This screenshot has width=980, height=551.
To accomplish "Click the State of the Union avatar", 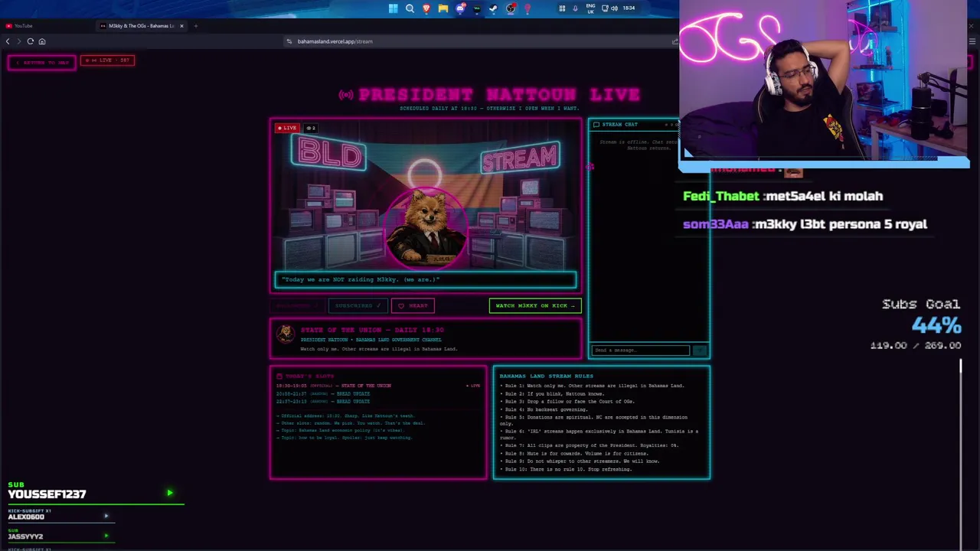I will pos(286,334).
